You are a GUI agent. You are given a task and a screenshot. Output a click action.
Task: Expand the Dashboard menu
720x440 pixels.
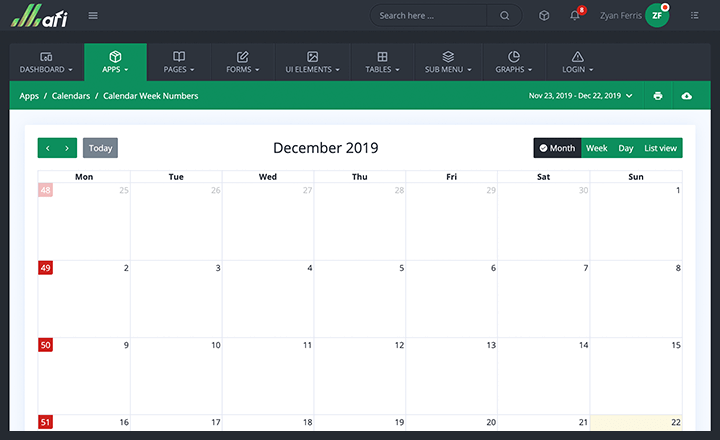click(x=46, y=62)
